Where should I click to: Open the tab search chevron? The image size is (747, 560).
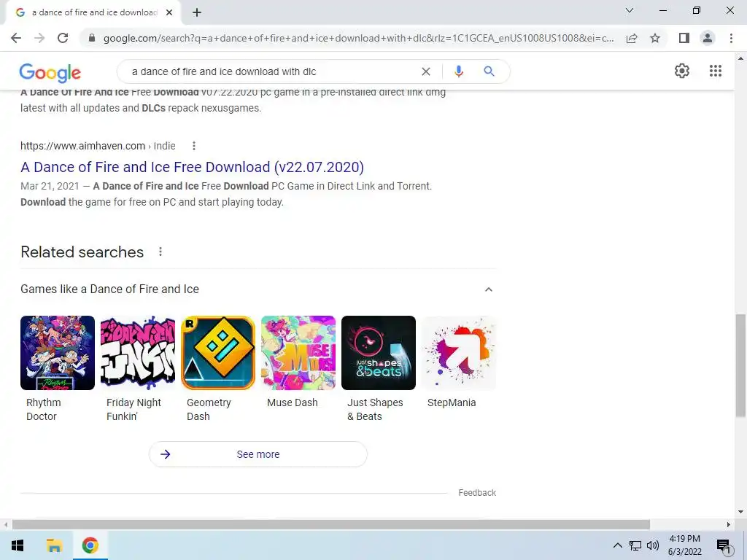[630, 10]
